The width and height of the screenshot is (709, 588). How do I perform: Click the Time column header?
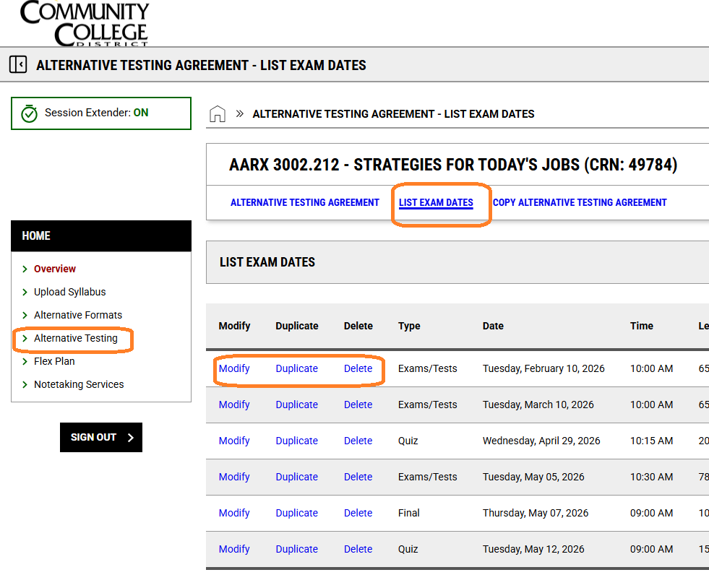(x=642, y=326)
